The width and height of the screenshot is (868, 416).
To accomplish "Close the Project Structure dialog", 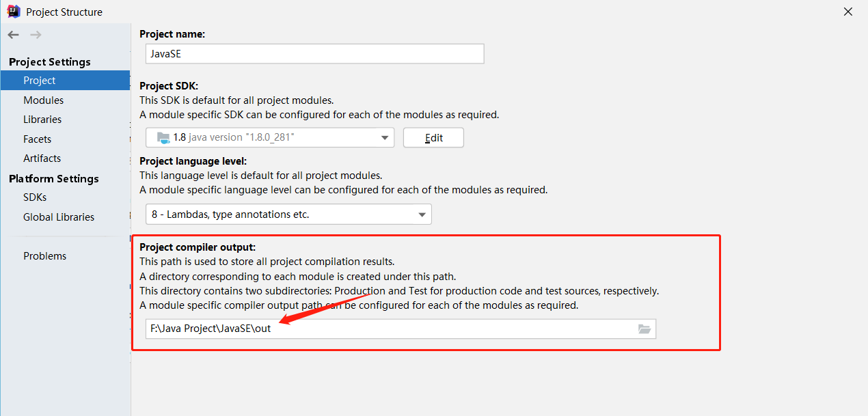I will (847, 12).
